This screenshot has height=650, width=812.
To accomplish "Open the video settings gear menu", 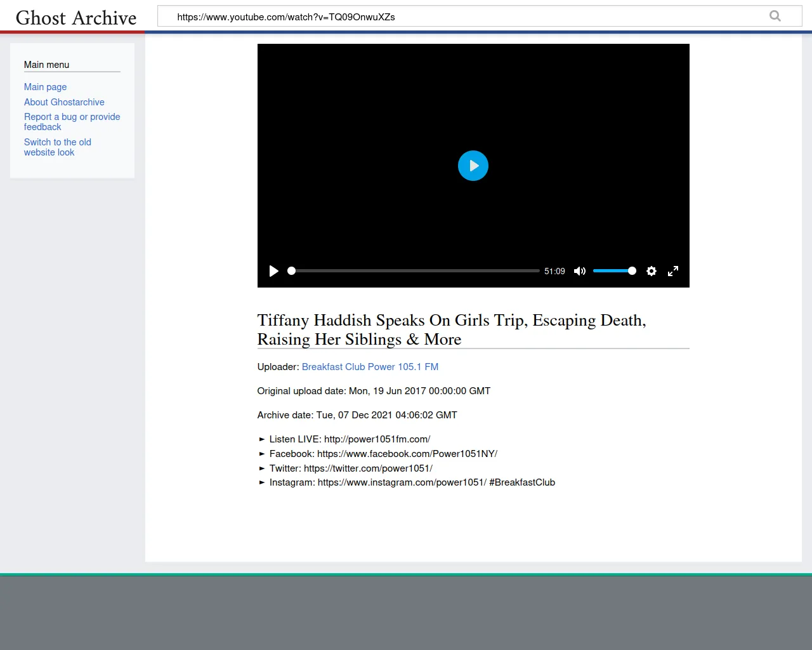I will (651, 271).
